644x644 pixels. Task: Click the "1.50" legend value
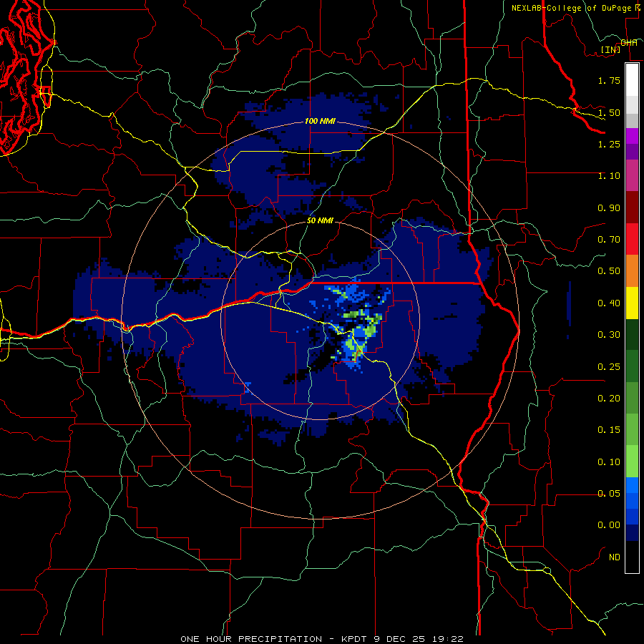(609, 112)
